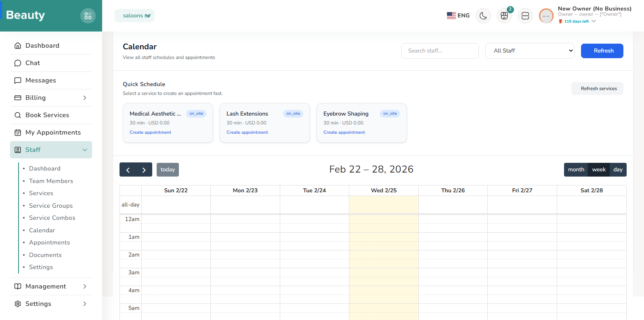Click the My Appointments calendar icon
This screenshot has width=644, height=320.
(18, 133)
